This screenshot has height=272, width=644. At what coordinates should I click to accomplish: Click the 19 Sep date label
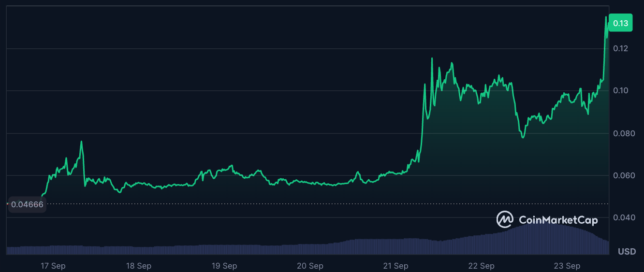224,266
